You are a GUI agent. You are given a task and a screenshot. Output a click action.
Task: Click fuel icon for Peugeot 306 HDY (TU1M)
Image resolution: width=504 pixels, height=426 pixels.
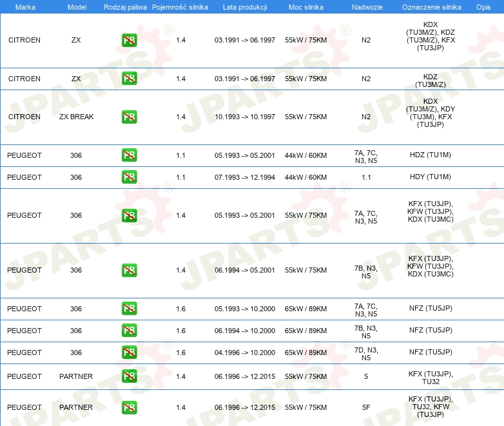pyautogui.click(x=129, y=177)
